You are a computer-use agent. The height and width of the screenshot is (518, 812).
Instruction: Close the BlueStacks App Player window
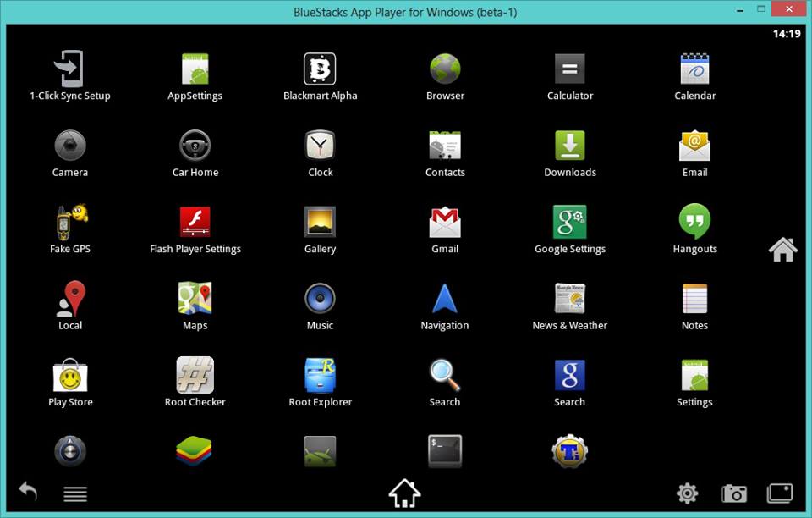tap(789, 8)
